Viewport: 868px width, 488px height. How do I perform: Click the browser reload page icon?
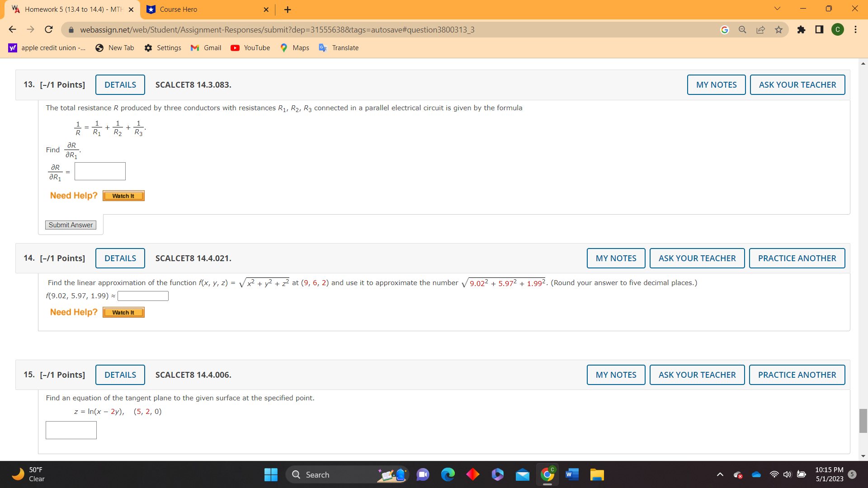[49, 30]
